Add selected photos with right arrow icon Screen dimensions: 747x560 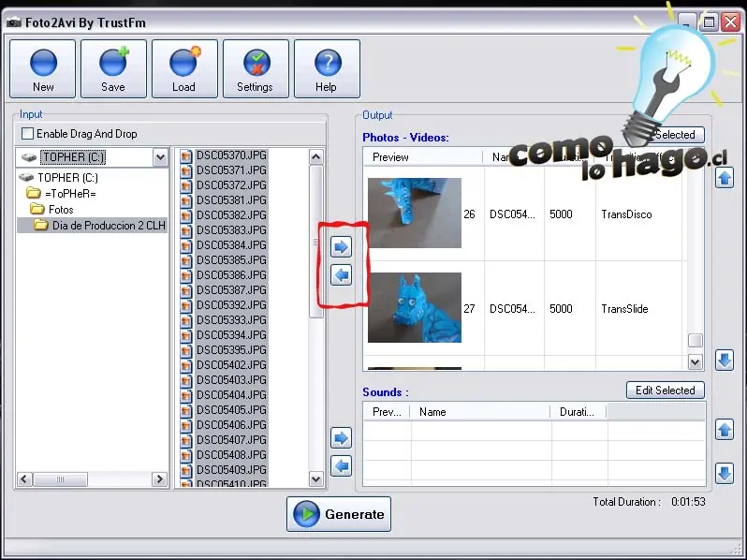[341, 247]
